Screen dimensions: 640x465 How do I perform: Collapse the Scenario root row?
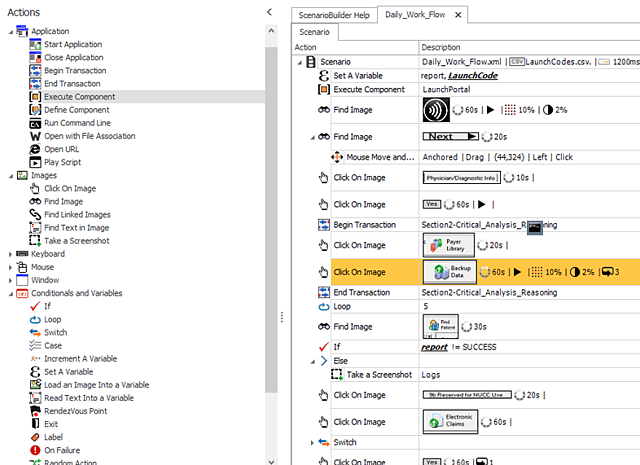300,62
